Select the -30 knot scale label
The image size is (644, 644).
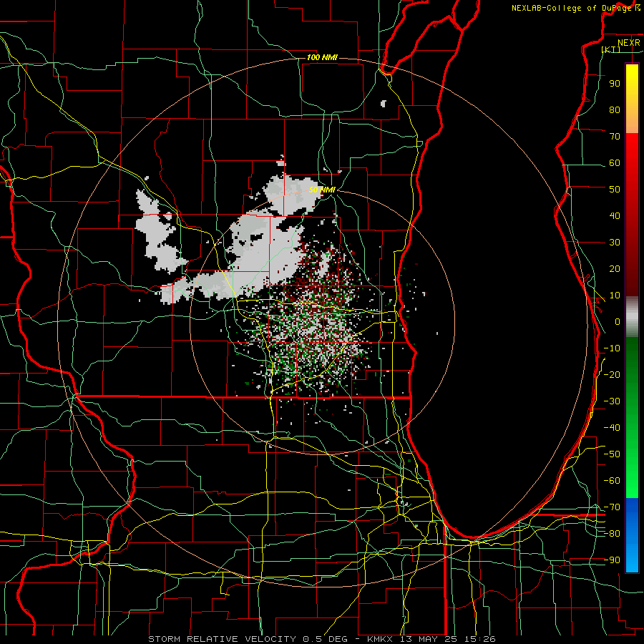[612, 401]
